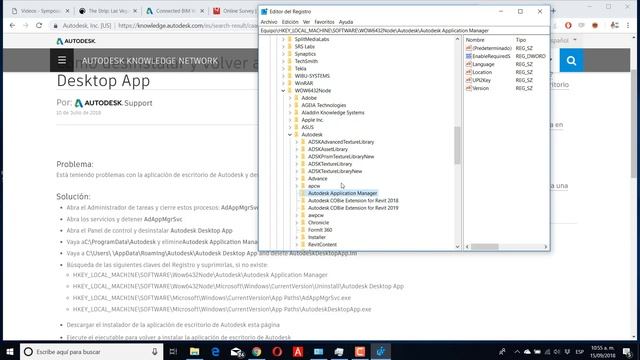640x360 pixels.
Task: Click the Autodesk Support author link
Action: [113, 103]
